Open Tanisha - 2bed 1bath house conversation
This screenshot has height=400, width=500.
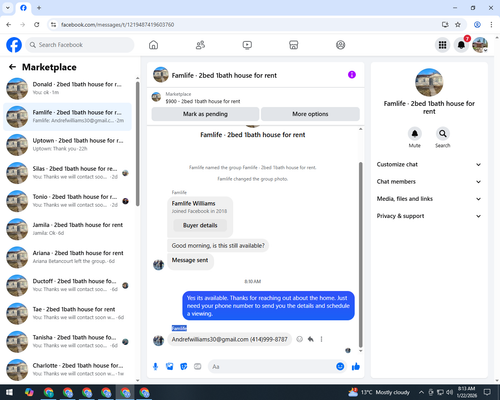pyautogui.click(x=68, y=342)
